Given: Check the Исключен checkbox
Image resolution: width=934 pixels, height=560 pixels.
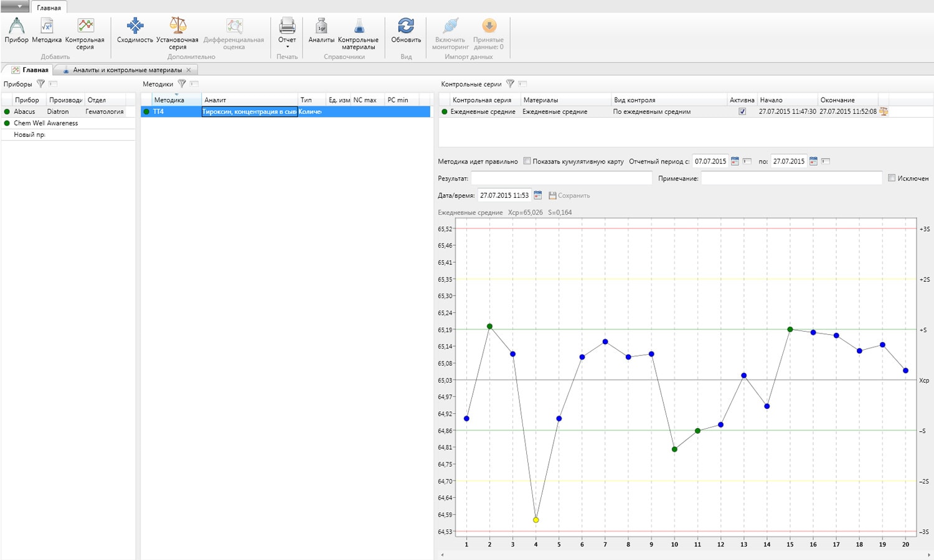Looking at the screenshot, I should 892,178.
